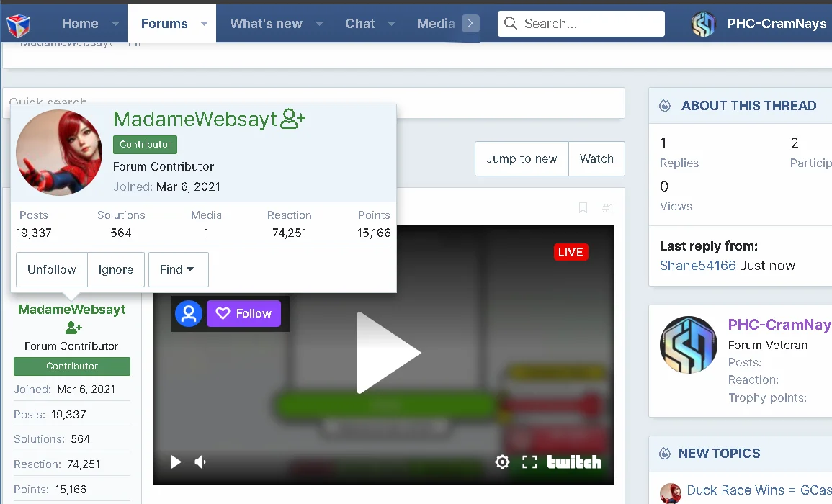The image size is (832, 504).
Task: Click popup Reaction count 74,251
Action: click(x=289, y=233)
